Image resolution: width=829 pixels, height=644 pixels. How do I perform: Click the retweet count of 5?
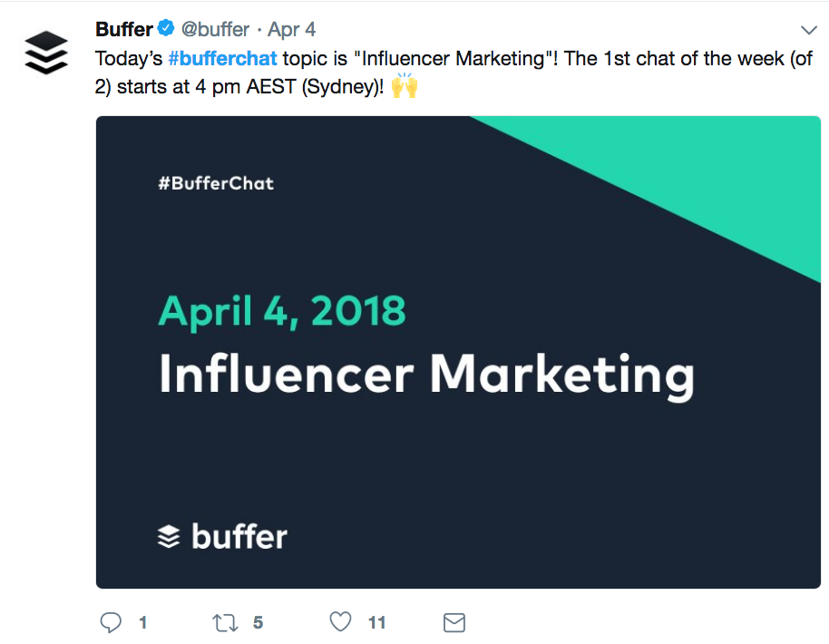[x=258, y=622]
